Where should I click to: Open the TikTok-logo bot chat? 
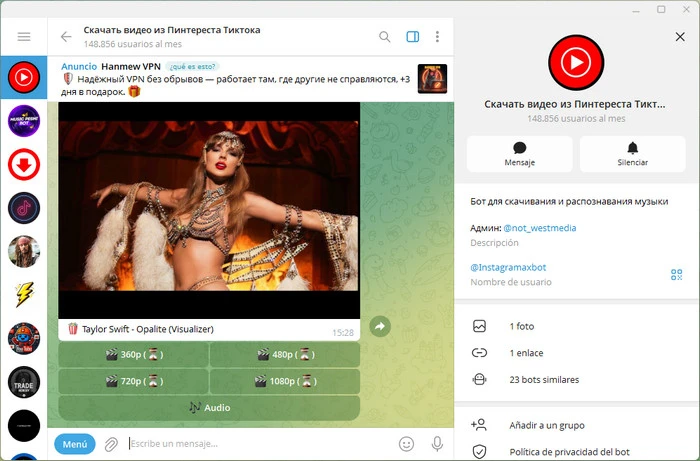point(24,208)
